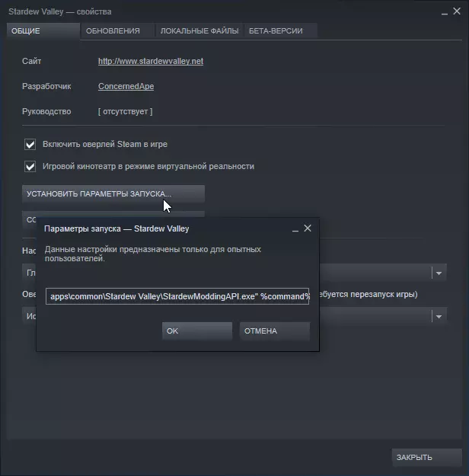Image resolution: width=469 pixels, height=476 pixels.
Task: Switch to the ОБЩИЕ tab
Action: [43, 31]
